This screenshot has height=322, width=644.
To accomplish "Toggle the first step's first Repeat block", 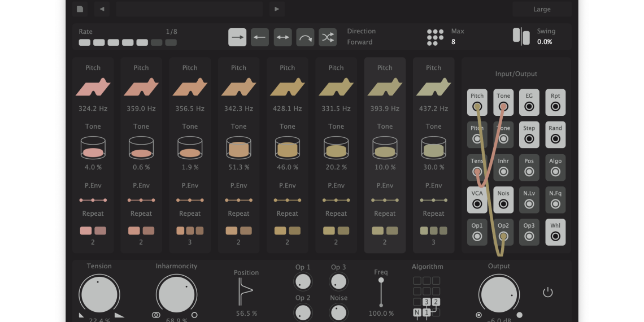I will [86, 230].
